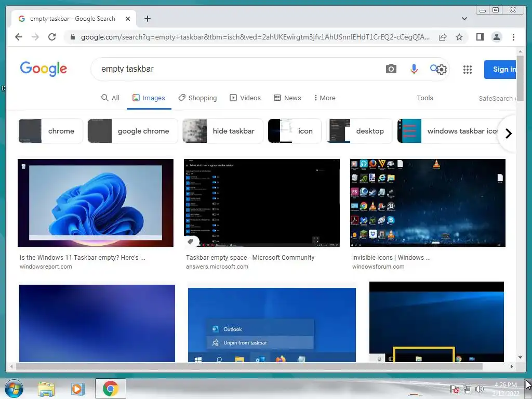The width and height of the screenshot is (532, 399).
Task: Open the Chrome side panel
Action: pos(480,37)
